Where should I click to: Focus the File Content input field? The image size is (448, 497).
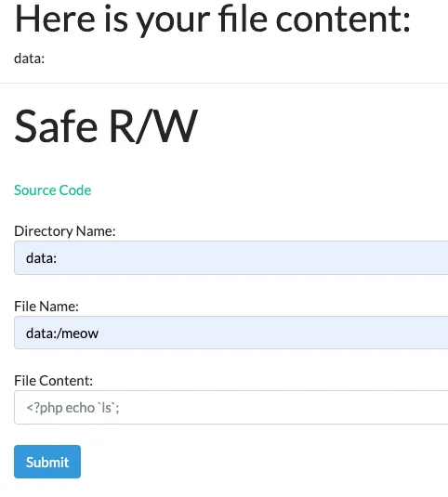[231, 407]
